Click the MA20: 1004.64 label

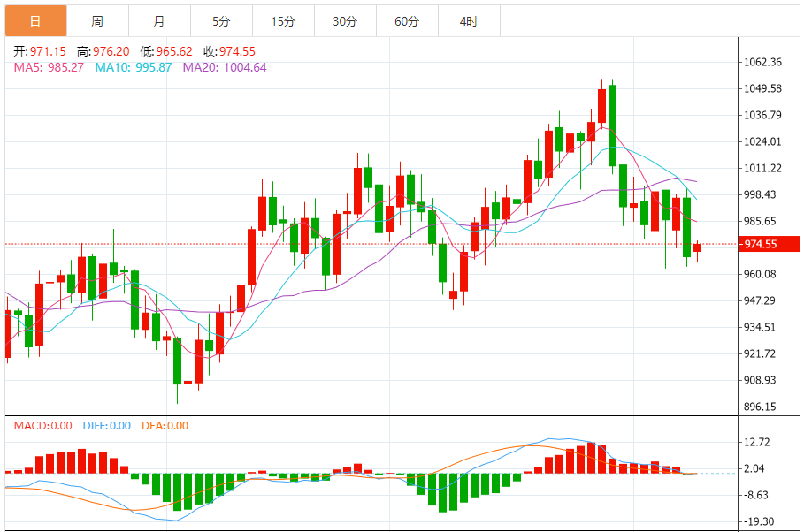225,67
